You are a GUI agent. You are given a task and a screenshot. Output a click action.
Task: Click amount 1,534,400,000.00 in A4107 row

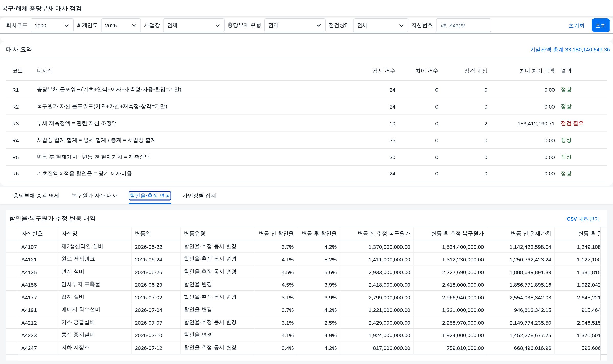[463, 247]
